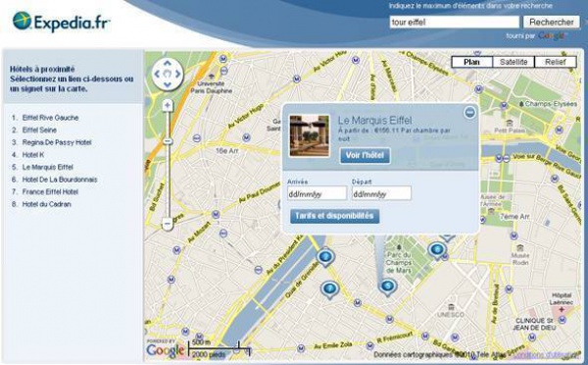Screen dimensions: 588x365
Task: Click the Google logo on the map corner
Action: (166, 350)
